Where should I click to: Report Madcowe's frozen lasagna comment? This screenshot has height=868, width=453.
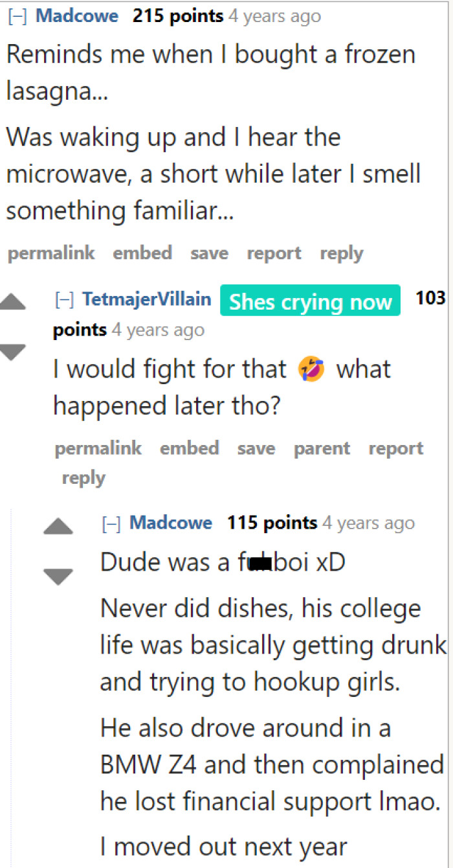pos(274,253)
